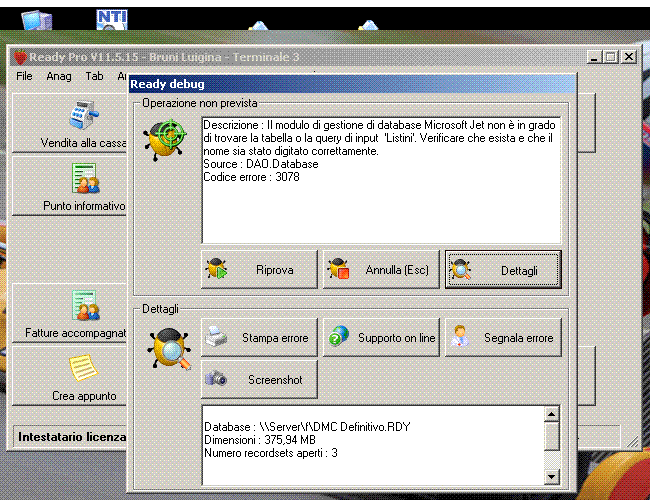Click the globe icon on Supporto on line

click(x=339, y=335)
